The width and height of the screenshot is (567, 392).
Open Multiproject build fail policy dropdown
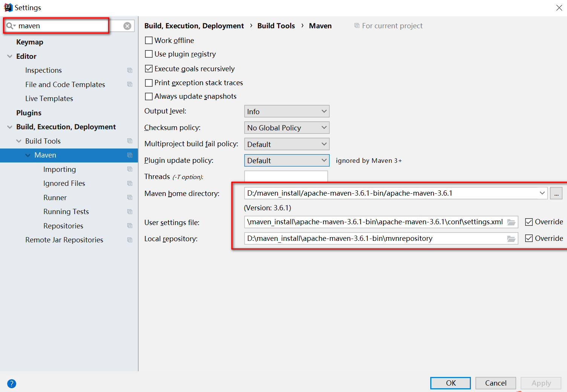coord(287,144)
